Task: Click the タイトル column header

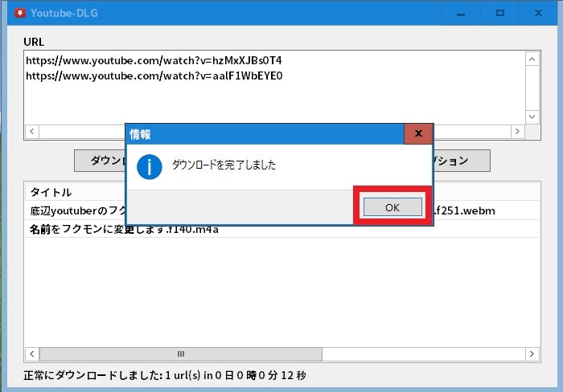Action: click(x=51, y=192)
